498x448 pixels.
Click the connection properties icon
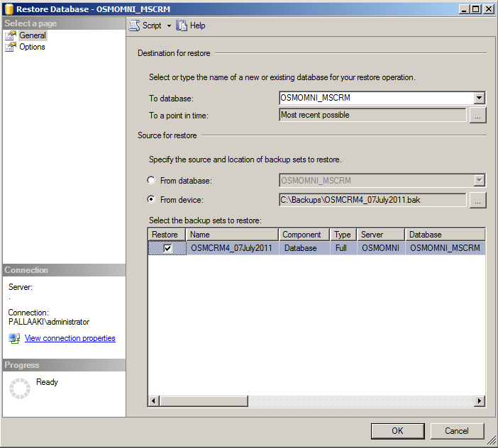click(14, 339)
